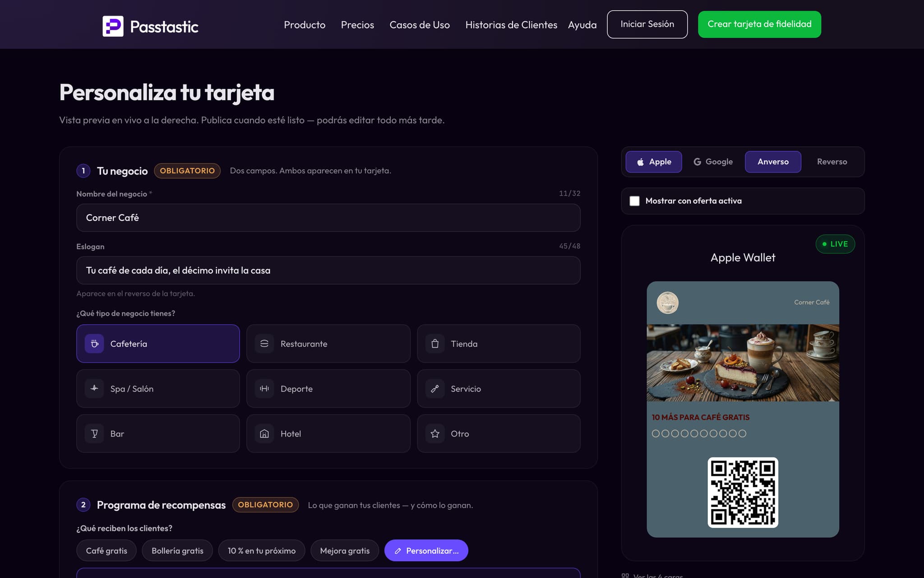Viewport: 924px width, 578px height.
Task: Click the QR code on the card preview
Action: [x=743, y=493]
